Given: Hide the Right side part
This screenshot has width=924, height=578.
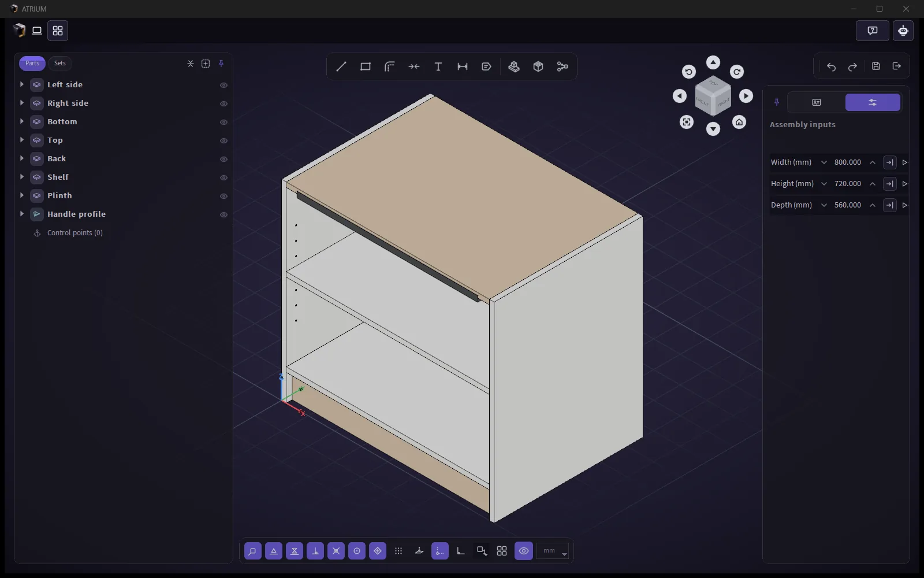Looking at the screenshot, I should [223, 103].
